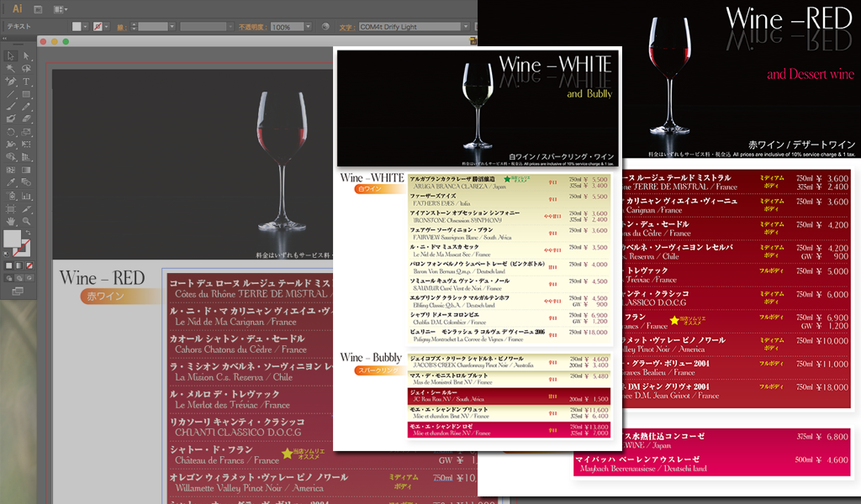861x504 pixels.
Task: Click the stroke weight stepper arrows
Action: click(134, 26)
